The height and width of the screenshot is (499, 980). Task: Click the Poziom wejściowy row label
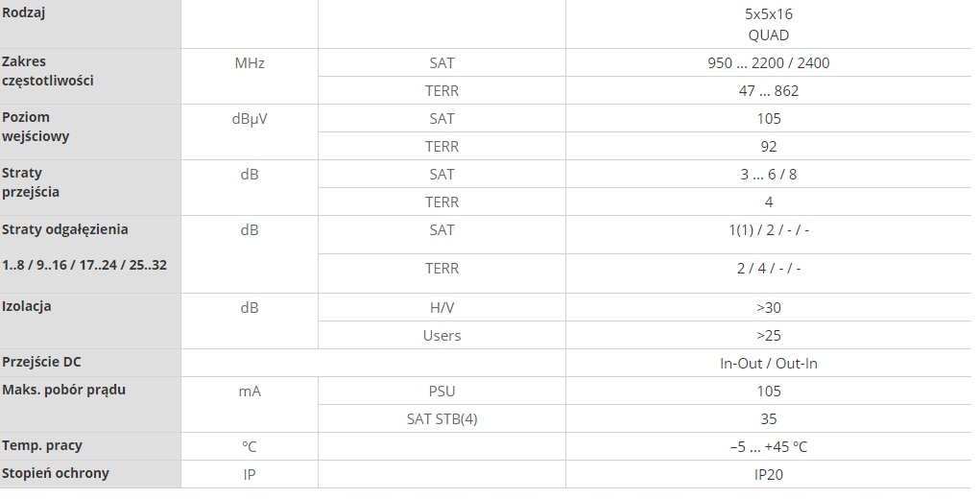[36, 127]
